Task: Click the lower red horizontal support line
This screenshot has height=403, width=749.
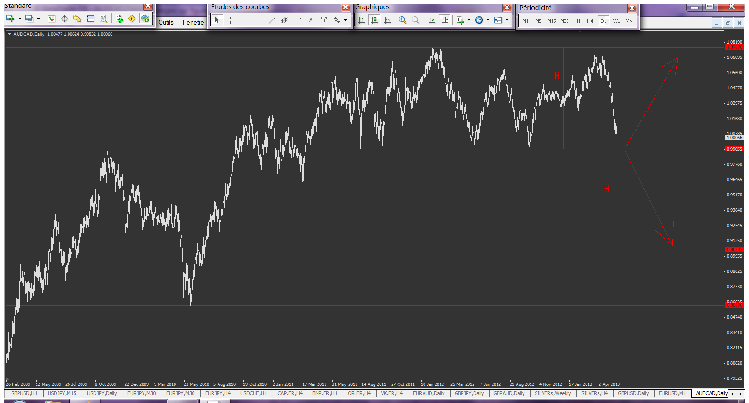Action: point(365,305)
